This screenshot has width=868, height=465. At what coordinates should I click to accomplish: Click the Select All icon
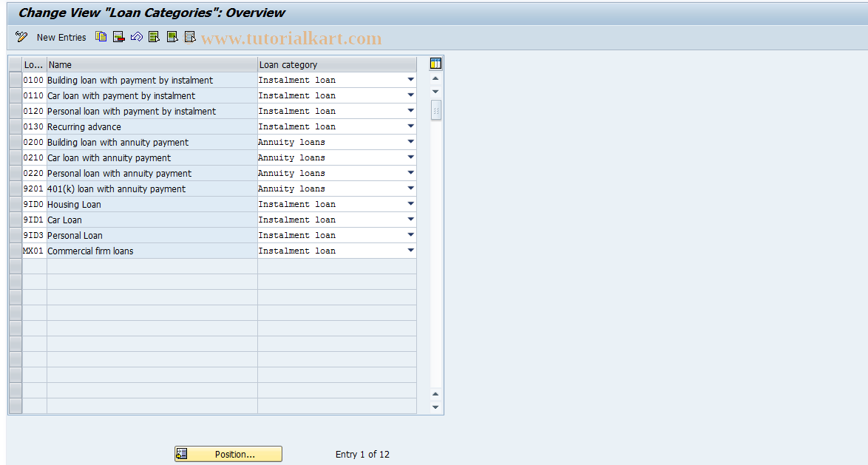(155, 36)
